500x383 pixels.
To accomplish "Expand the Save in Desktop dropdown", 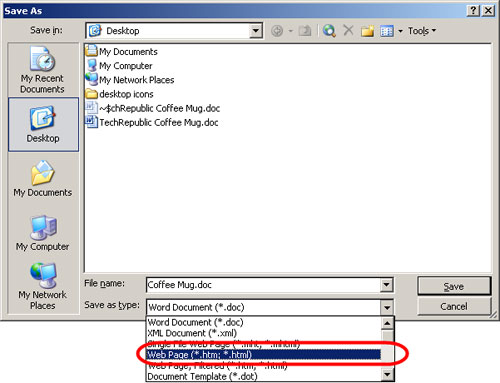I will tap(255, 31).
